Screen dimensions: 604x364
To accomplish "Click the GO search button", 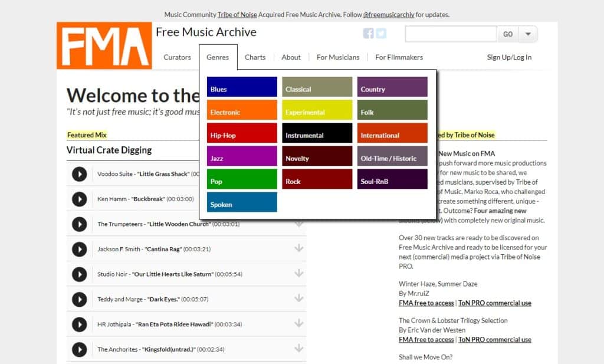I will [x=508, y=34].
